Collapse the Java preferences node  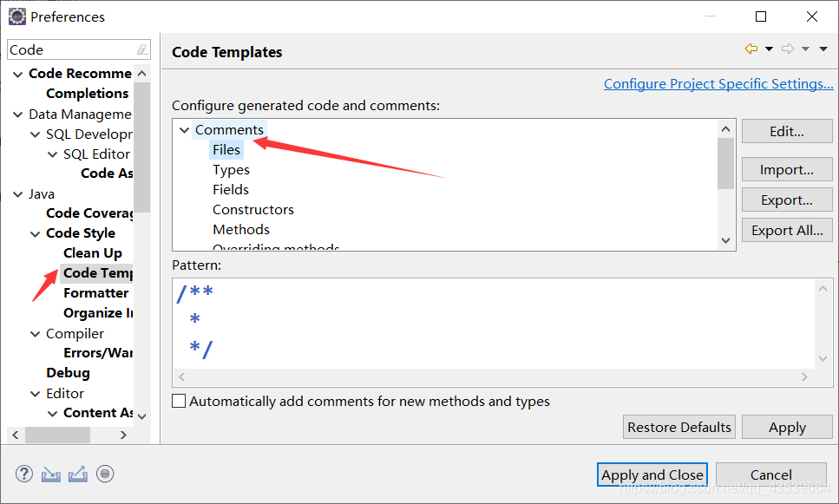pyautogui.click(x=18, y=193)
